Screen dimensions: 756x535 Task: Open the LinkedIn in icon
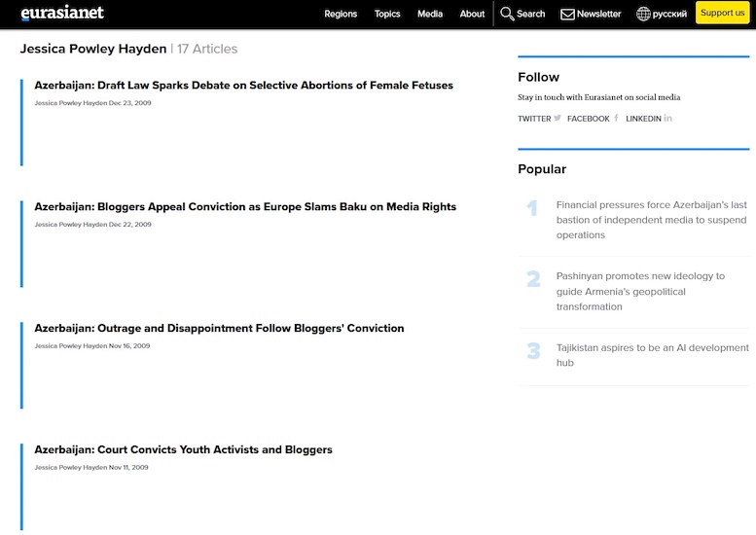pyautogui.click(x=667, y=118)
